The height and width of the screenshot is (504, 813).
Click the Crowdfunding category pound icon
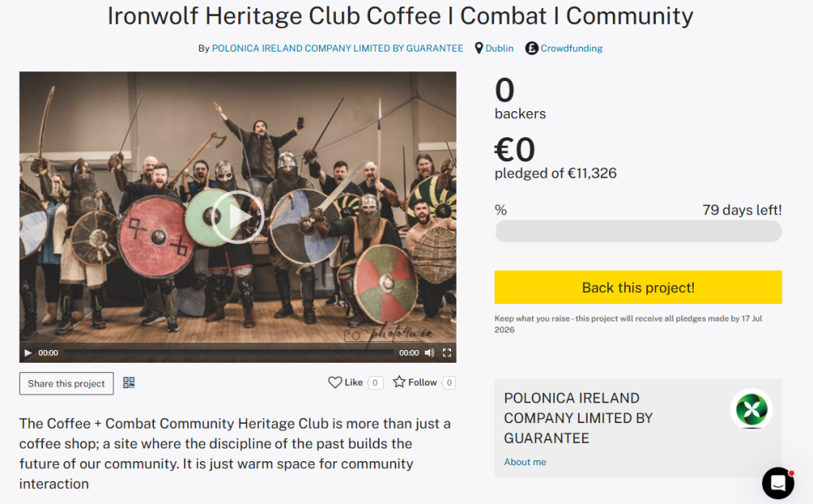tap(532, 48)
